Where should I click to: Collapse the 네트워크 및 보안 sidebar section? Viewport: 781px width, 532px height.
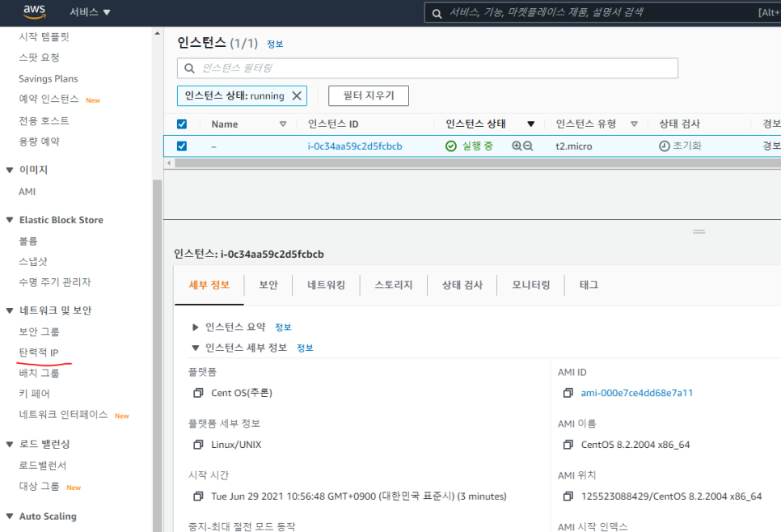coord(10,310)
